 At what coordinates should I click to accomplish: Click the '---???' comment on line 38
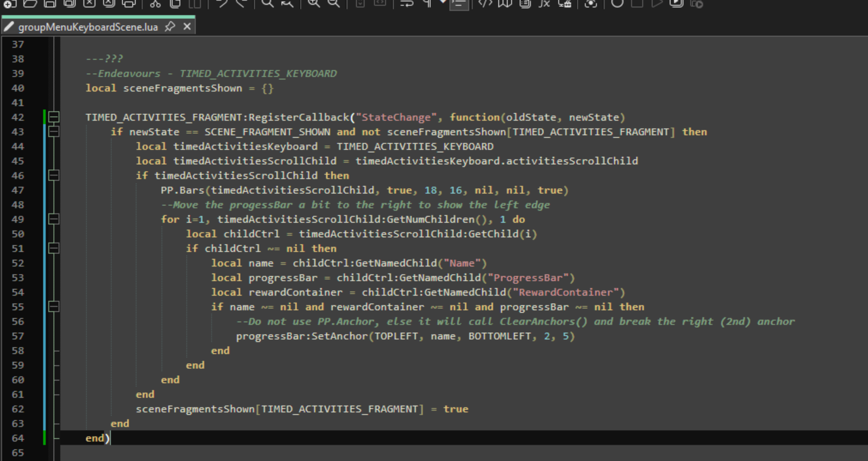pos(105,58)
